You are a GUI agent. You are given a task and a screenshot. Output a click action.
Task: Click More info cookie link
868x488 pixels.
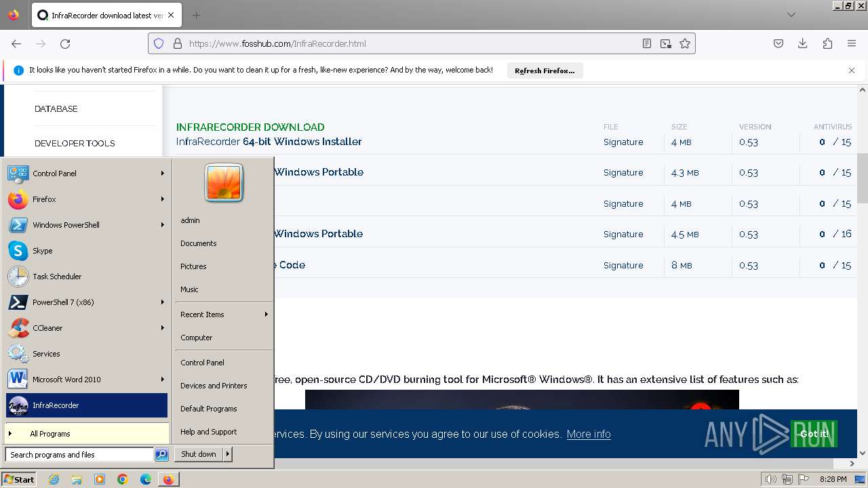(x=589, y=434)
